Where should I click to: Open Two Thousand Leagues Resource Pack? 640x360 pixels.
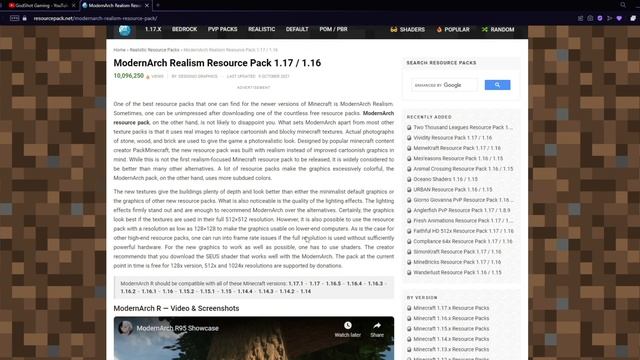point(462,127)
